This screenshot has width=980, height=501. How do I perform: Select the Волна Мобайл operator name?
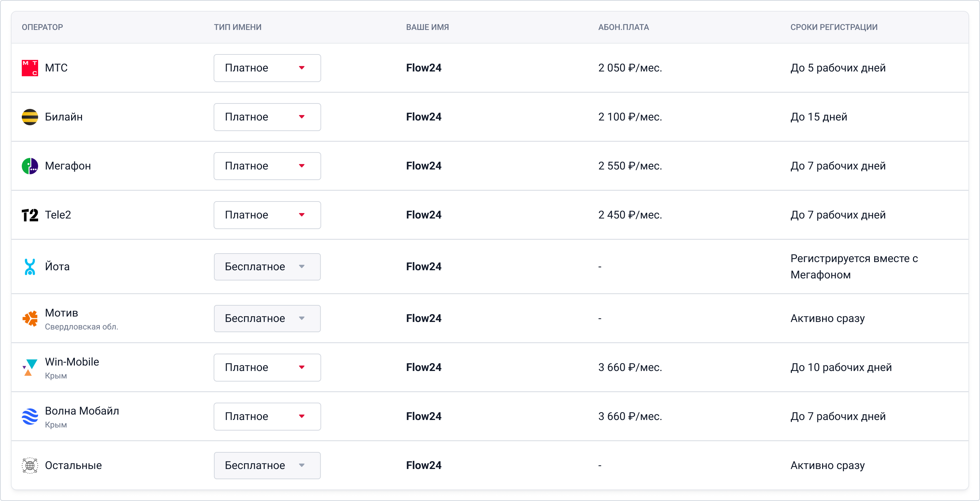coord(82,411)
